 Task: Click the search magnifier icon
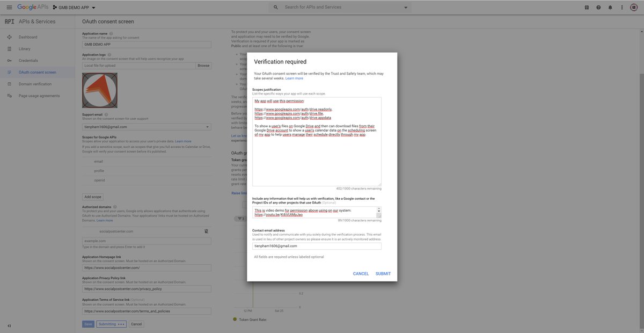[276, 8]
